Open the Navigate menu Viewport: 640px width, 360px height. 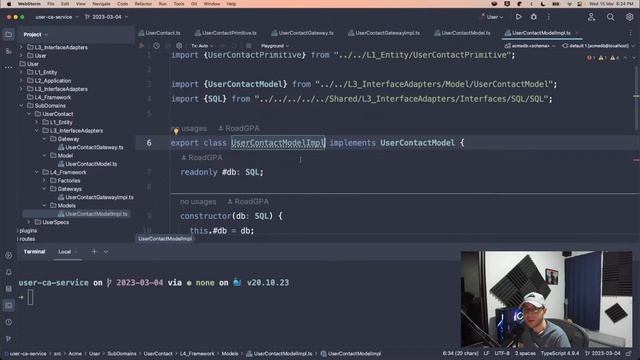101,4
